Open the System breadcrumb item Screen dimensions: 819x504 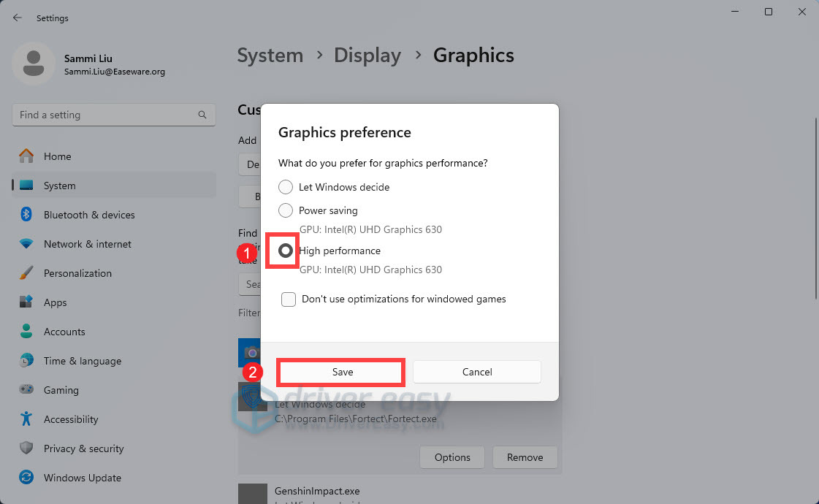pos(270,55)
